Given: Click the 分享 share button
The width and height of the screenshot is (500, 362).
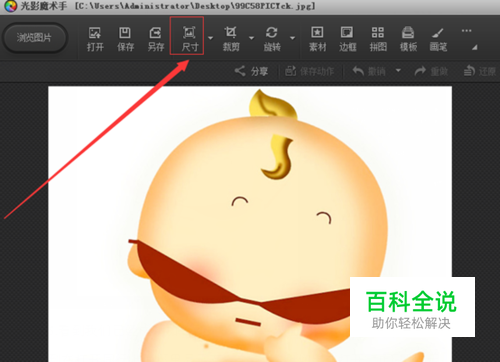Looking at the screenshot, I should point(251,71).
